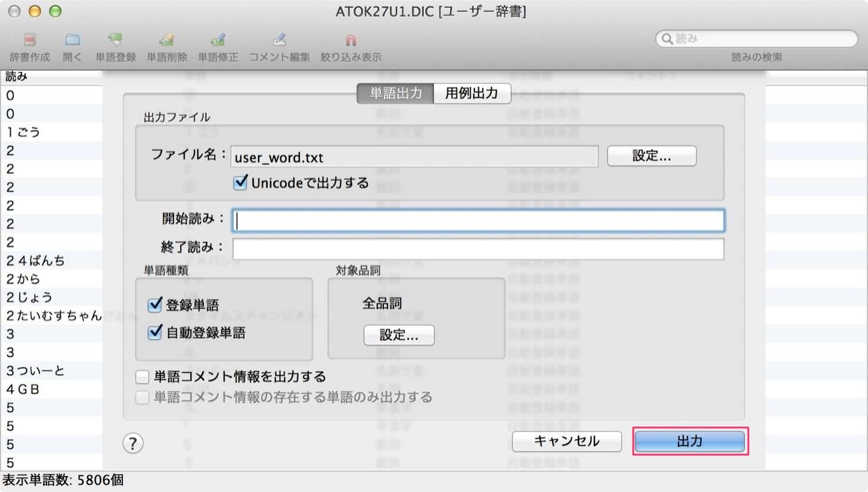Image resolution: width=868 pixels, height=492 pixels.
Task: Toggle the 登録単語 checkbox
Action: [x=155, y=306]
